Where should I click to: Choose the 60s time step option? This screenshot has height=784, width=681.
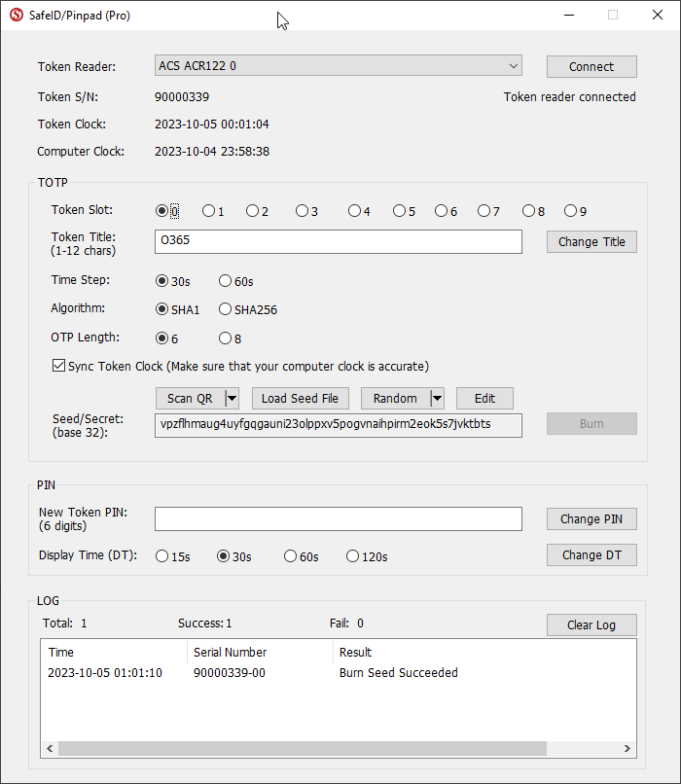(x=225, y=281)
